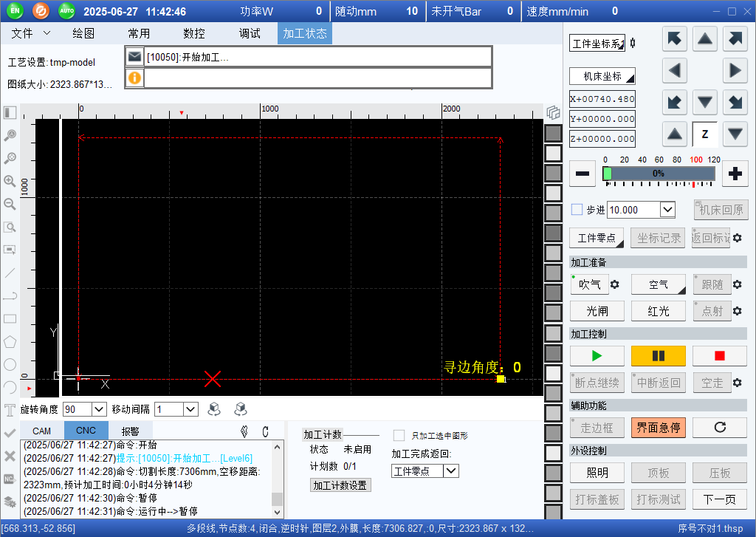The image size is (756, 537).
Task: Enable the 步进 step checkbox
Action: tap(577, 210)
